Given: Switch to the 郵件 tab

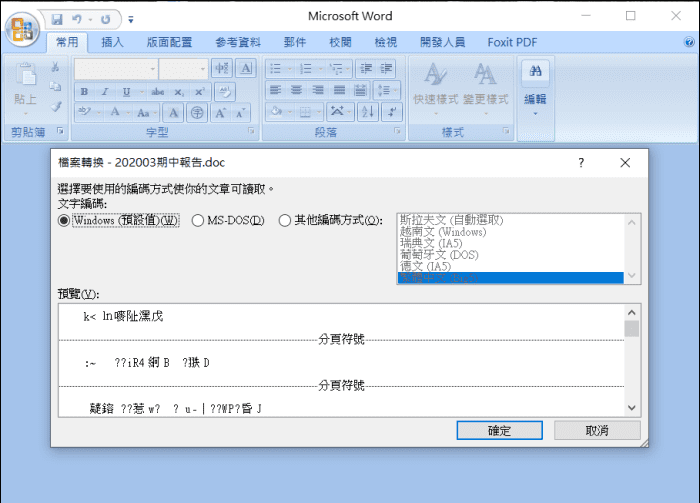Looking at the screenshot, I should point(295,42).
